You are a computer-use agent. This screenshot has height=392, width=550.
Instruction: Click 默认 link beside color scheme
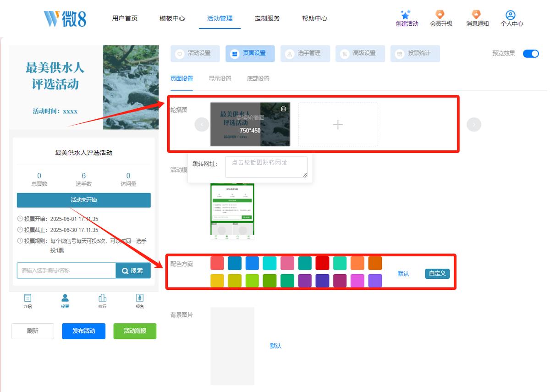coord(403,274)
